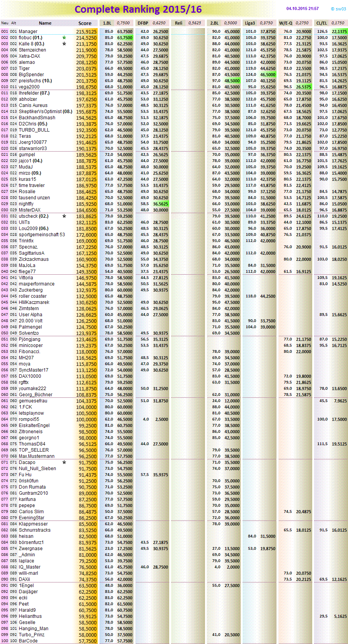The height and width of the screenshot is (644, 348).
Task: Select the name 'time traveler'
Action: pyautogui.click(x=32, y=185)
